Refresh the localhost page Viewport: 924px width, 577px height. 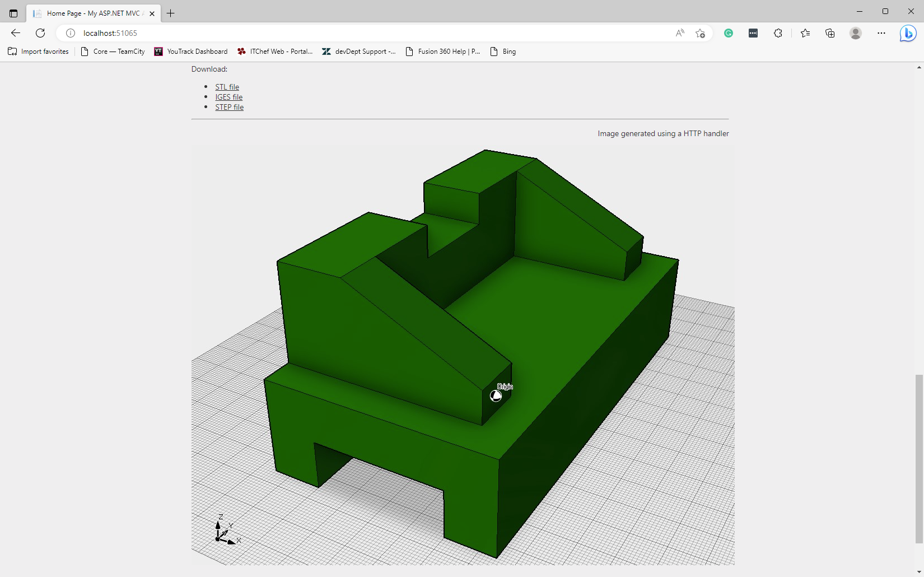pos(40,33)
